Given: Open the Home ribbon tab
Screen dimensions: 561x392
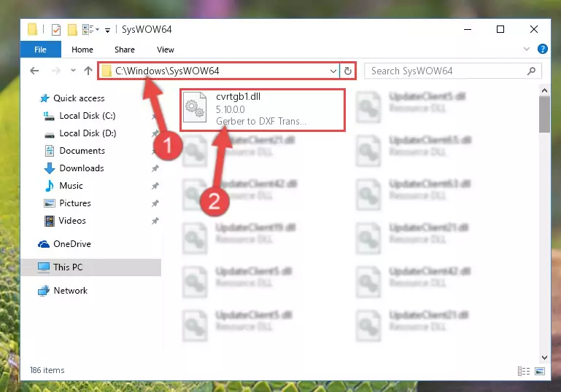Looking at the screenshot, I should [x=82, y=50].
